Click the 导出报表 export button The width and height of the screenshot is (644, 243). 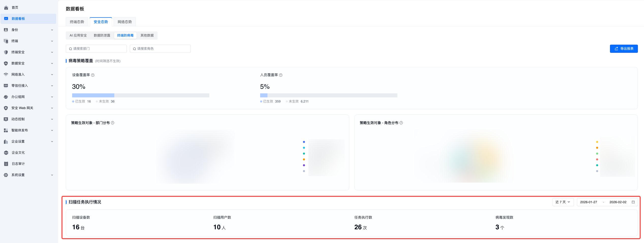click(624, 49)
